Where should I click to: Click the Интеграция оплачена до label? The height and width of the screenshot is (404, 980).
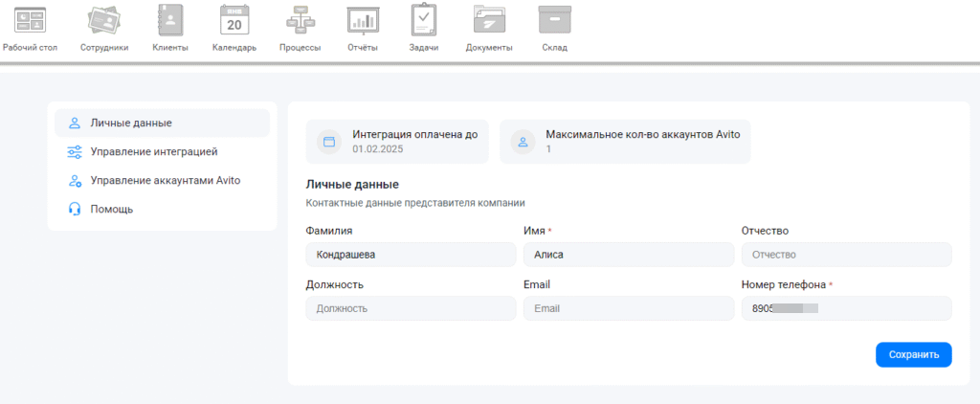(415, 134)
